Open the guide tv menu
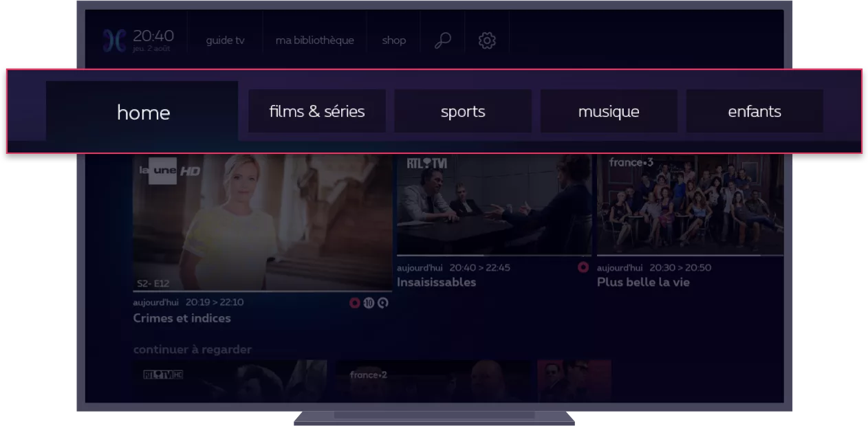 click(x=225, y=41)
